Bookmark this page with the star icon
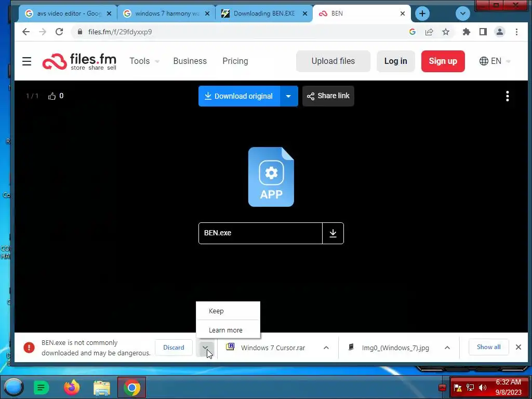The image size is (532, 399). tap(445, 32)
